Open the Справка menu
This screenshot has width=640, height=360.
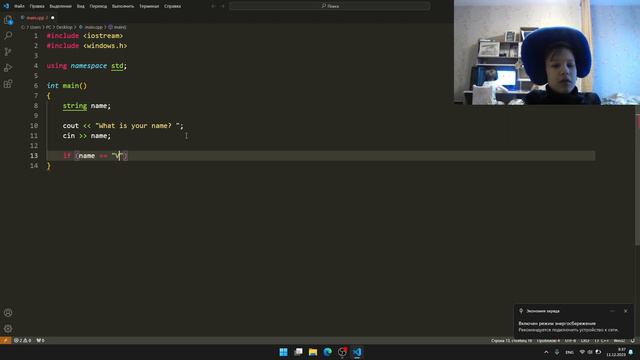pyautogui.click(x=173, y=6)
